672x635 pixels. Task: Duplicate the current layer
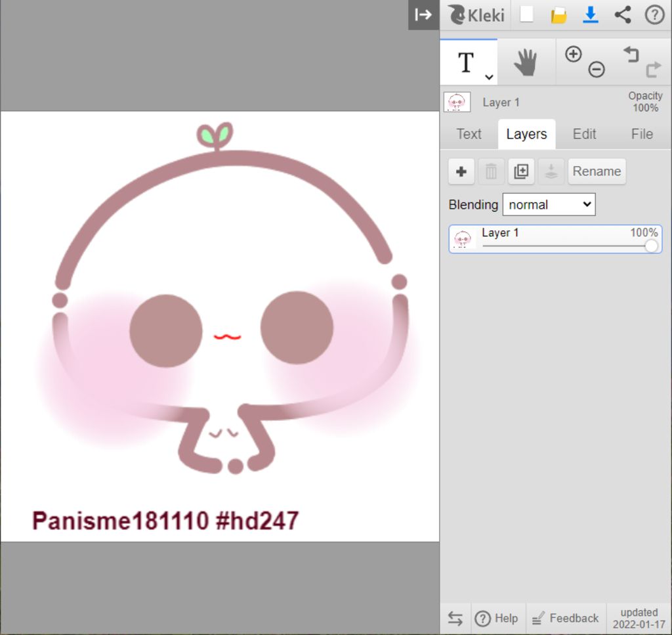(x=521, y=171)
